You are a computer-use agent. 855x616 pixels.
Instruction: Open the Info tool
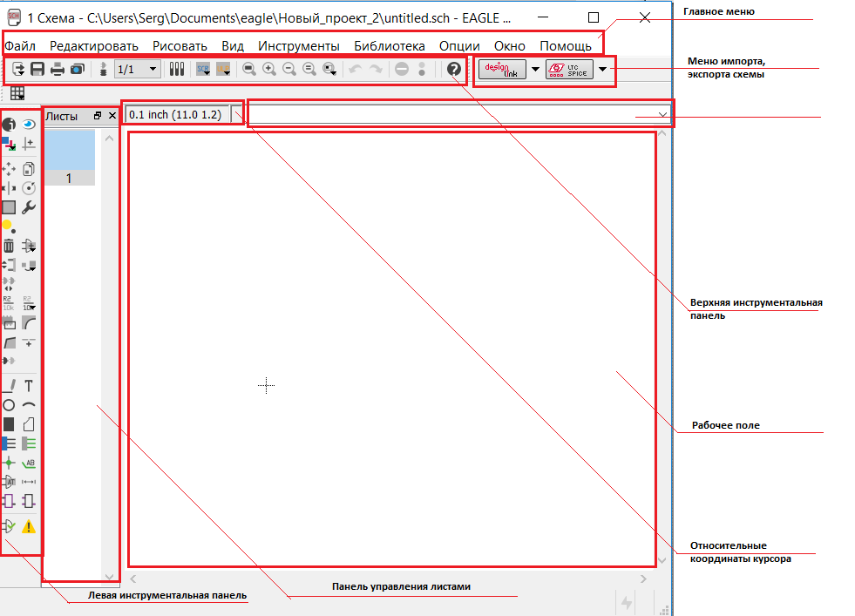point(9,125)
